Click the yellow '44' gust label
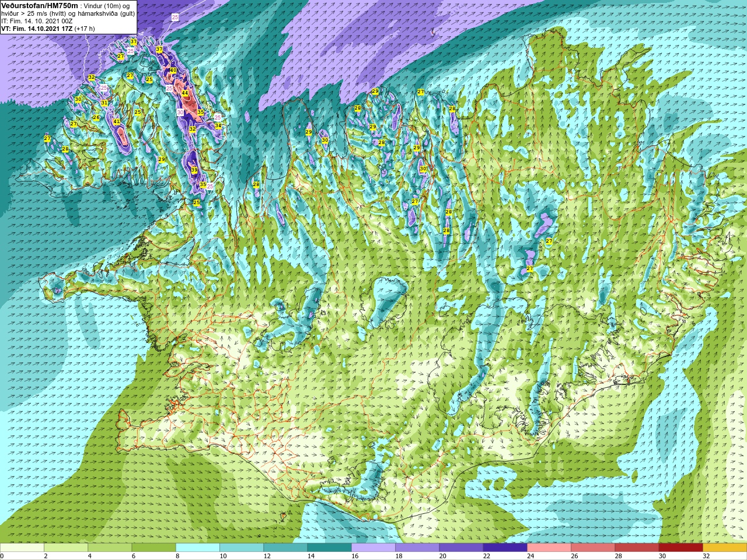Viewport: 747px width, 560px height. tap(185, 93)
